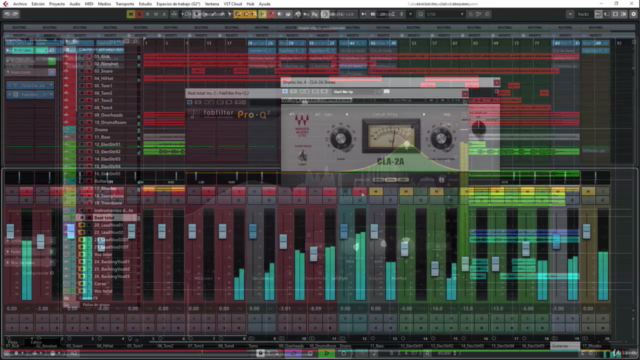Screen dimensions: 640x360
Task: Open the MIDI menu
Action: pos(89,4)
